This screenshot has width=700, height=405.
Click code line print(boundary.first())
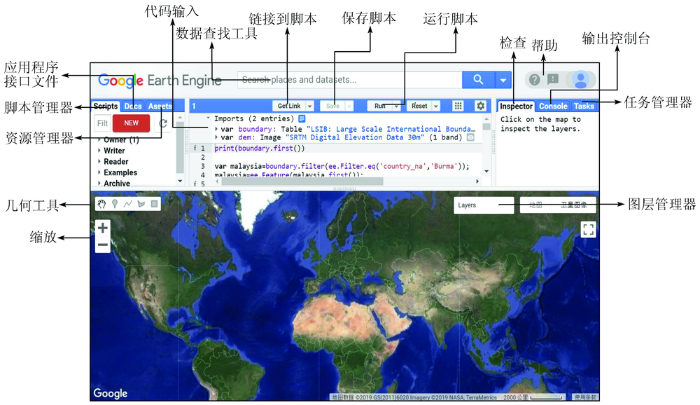click(259, 148)
